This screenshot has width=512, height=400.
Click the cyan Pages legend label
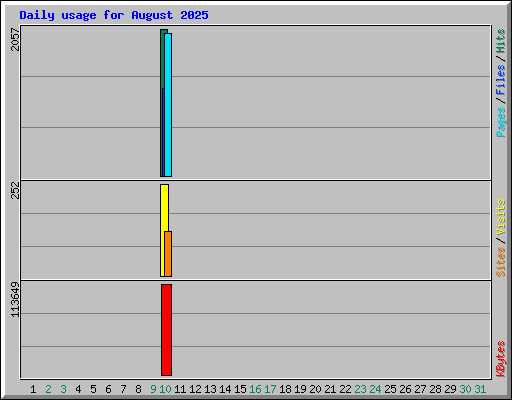(501, 122)
